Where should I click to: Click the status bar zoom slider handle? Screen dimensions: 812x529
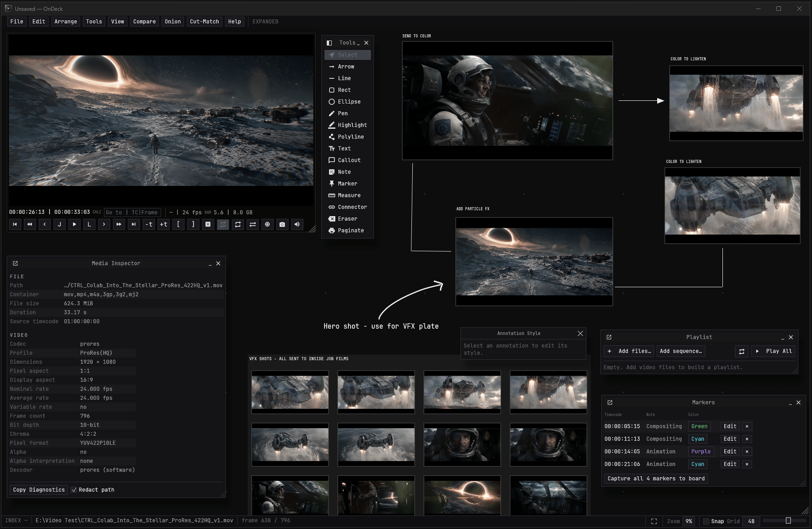pyautogui.click(x=788, y=521)
